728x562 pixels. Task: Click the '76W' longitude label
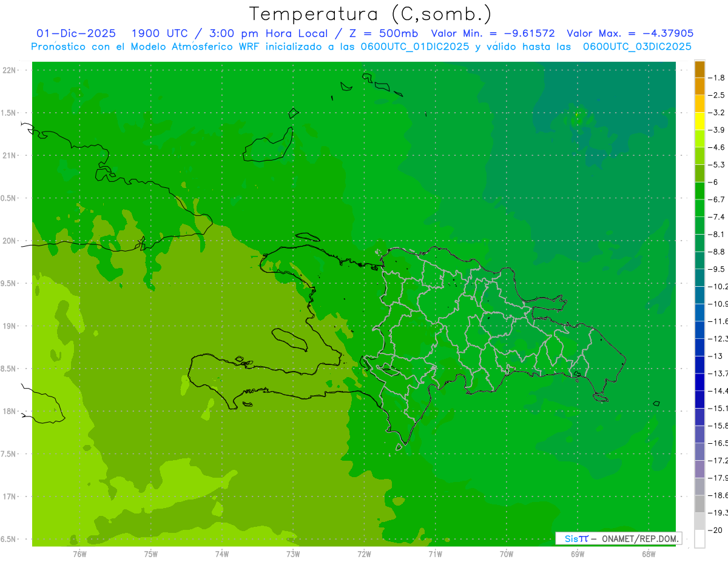[x=79, y=554]
